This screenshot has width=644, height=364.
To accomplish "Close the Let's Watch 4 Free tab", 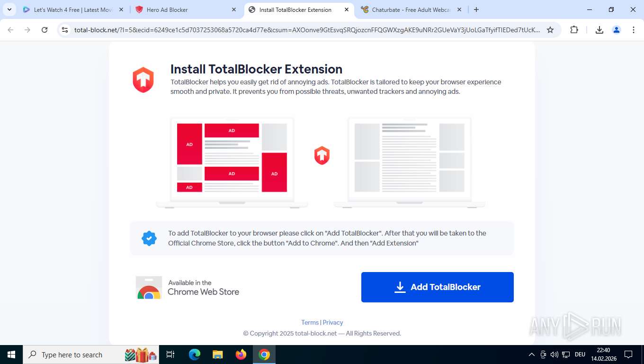I will pyautogui.click(x=121, y=9).
